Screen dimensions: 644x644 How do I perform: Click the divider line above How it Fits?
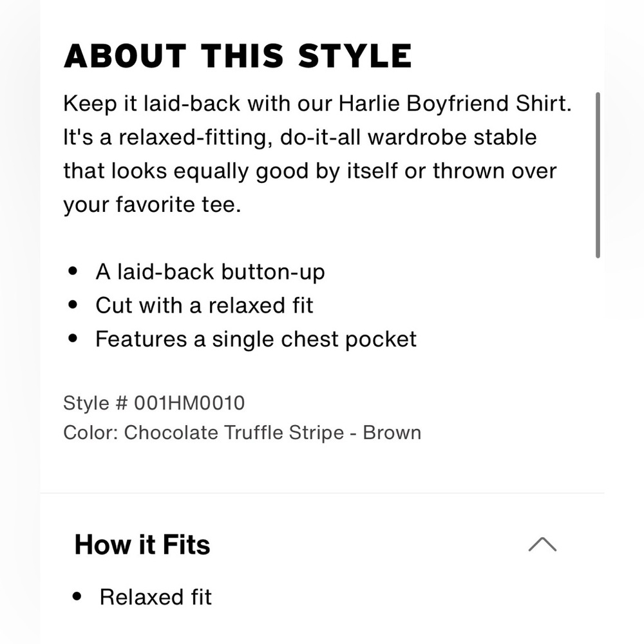point(322,493)
